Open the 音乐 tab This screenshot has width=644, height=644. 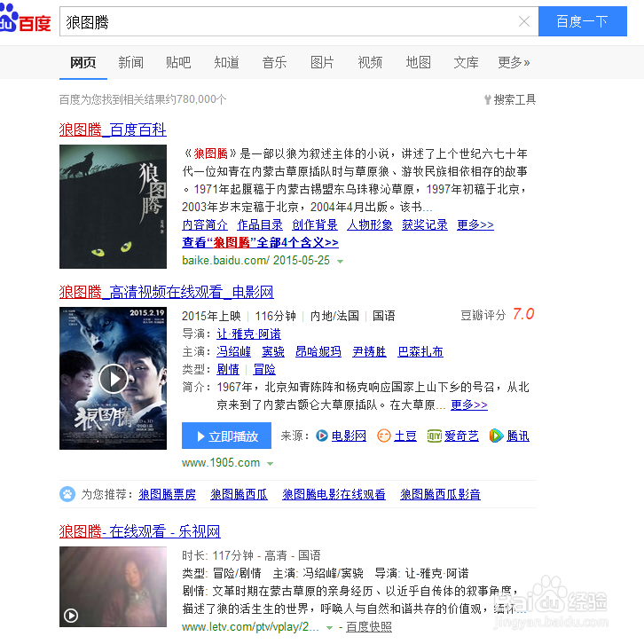click(x=274, y=62)
